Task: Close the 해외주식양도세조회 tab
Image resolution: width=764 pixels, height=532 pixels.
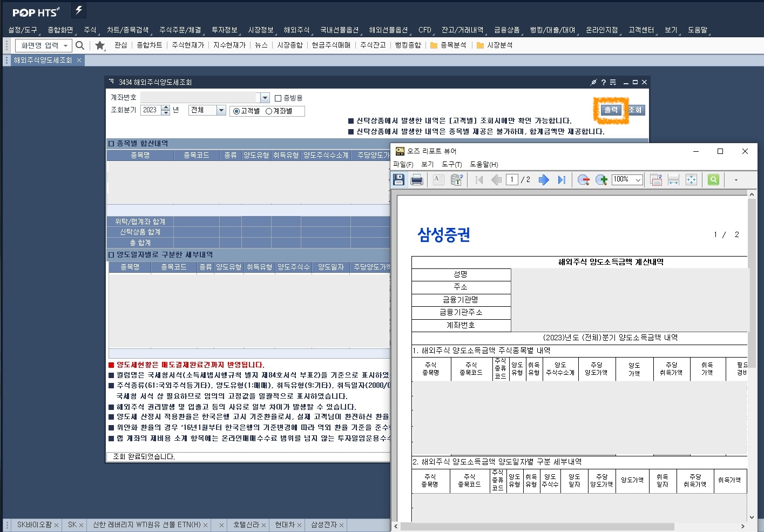Action: click(79, 60)
